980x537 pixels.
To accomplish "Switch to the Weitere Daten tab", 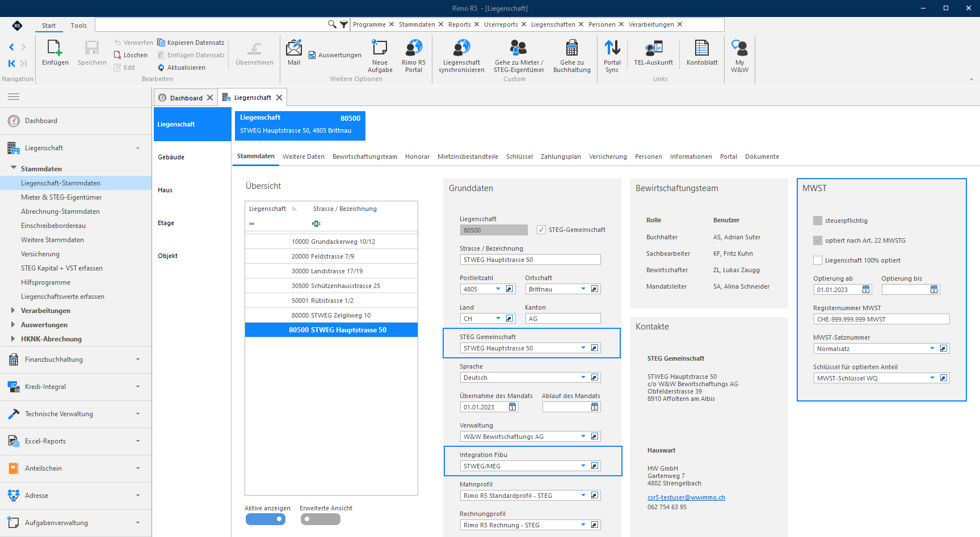I will point(304,157).
